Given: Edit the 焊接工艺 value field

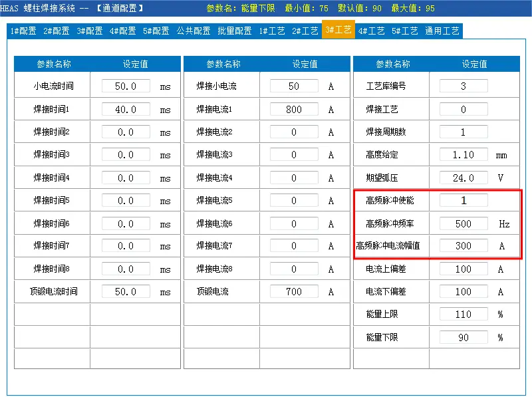Looking at the screenshot, I should (x=464, y=109).
